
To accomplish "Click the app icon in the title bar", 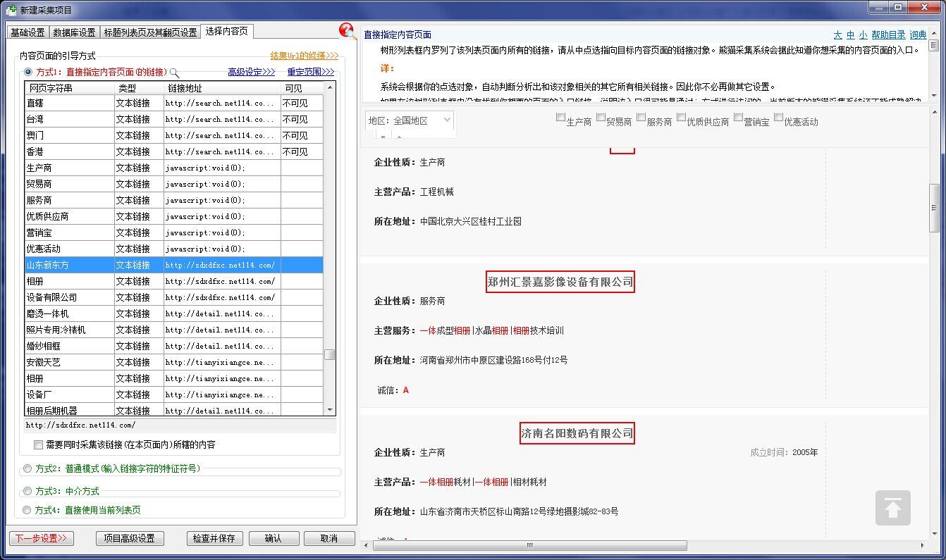I will pyautogui.click(x=11, y=10).
